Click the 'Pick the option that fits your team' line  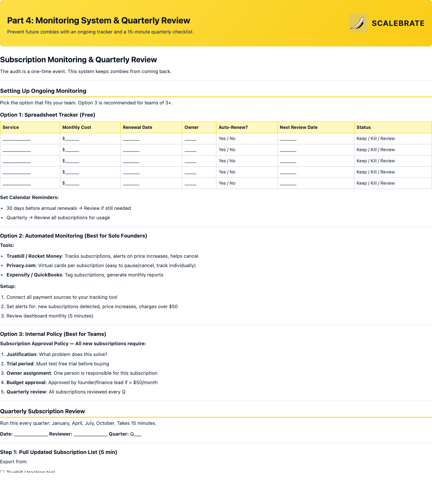pyautogui.click(x=86, y=103)
